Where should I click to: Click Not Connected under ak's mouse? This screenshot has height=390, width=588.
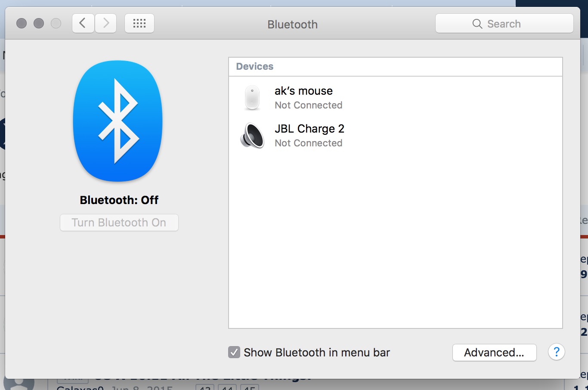(x=309, y=105)
